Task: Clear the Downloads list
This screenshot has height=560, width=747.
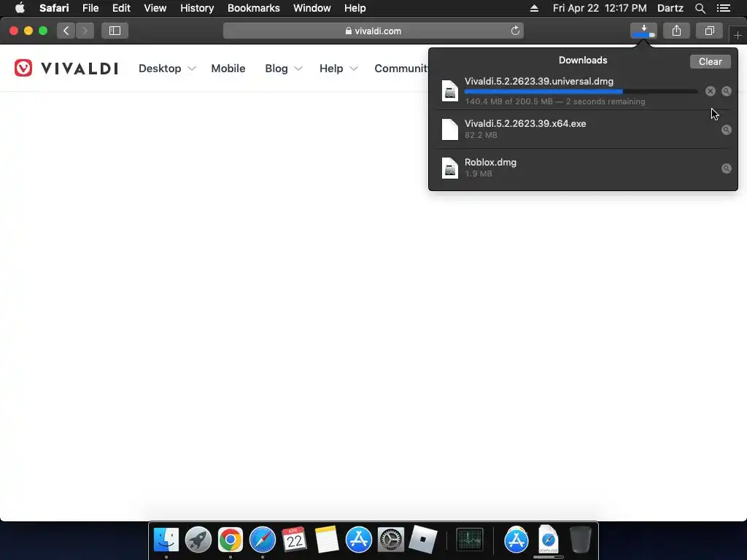Action: pyautogui.click(x=710, y=61)
